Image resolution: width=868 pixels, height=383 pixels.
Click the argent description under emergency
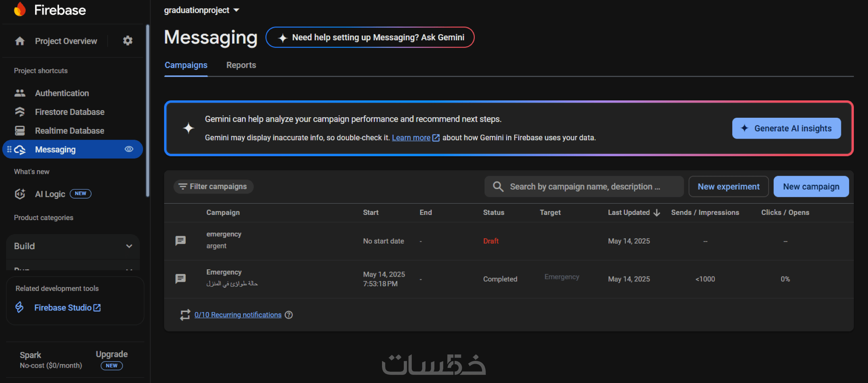tap(216, 246)
